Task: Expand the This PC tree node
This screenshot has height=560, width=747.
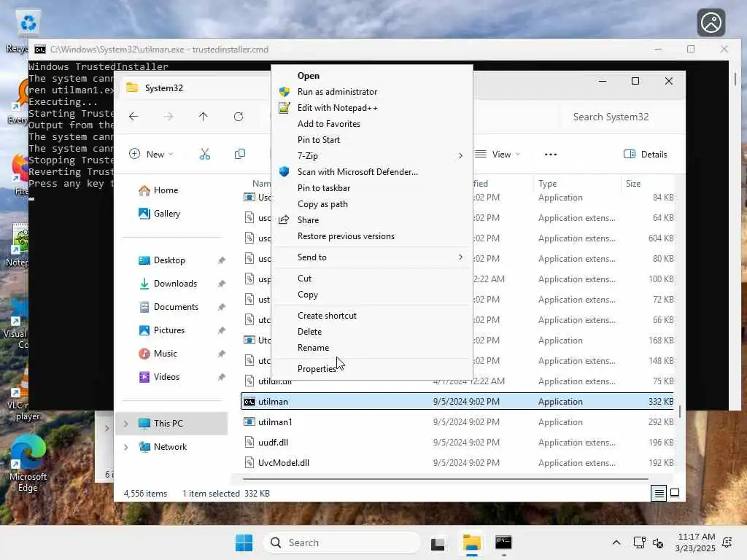Action: pos(125,424)
